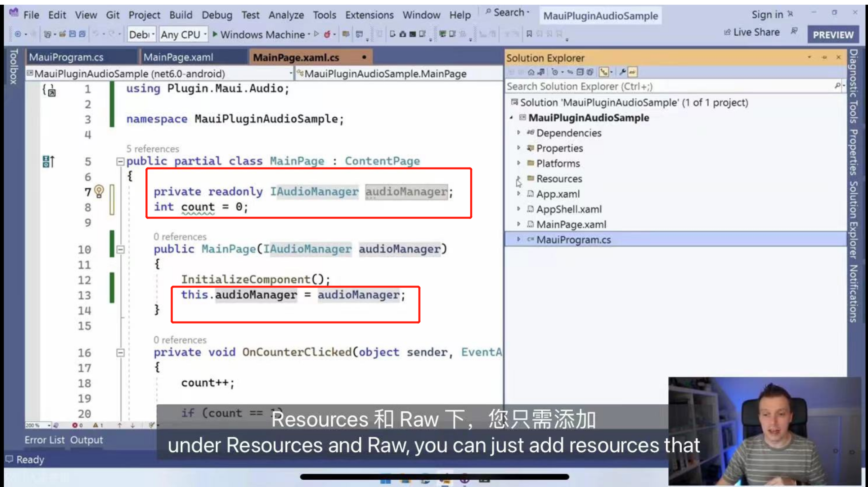The image size is (868, 487).
Task: Collapse the MainPage constructor on line 10
Action: point(120,250)
